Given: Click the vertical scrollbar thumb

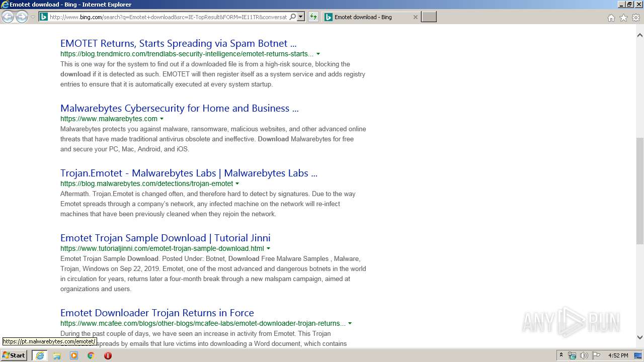Looking at the screenshot, I should [x=639, y=192].
